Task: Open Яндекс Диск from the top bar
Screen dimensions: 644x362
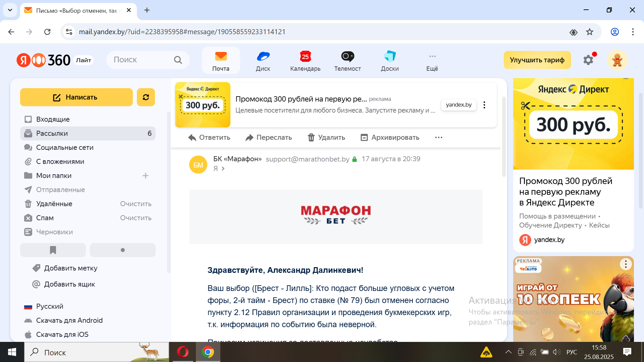Action: click(263, 61)
